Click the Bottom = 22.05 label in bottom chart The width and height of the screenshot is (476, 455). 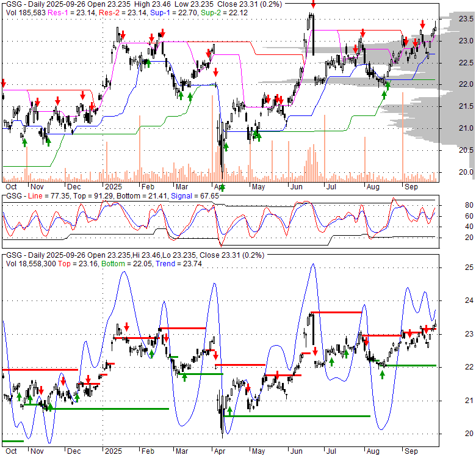click(126, 264)
